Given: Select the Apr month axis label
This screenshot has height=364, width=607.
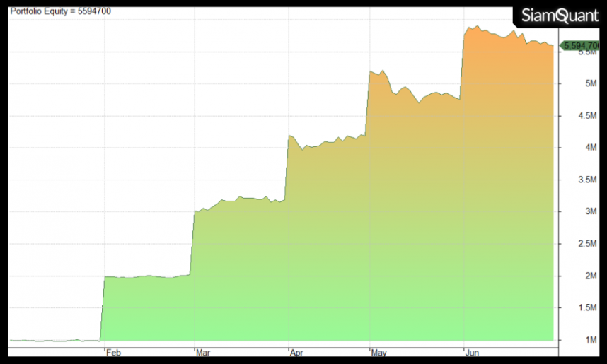Looking at the screenshot, I should click(297, 351).
